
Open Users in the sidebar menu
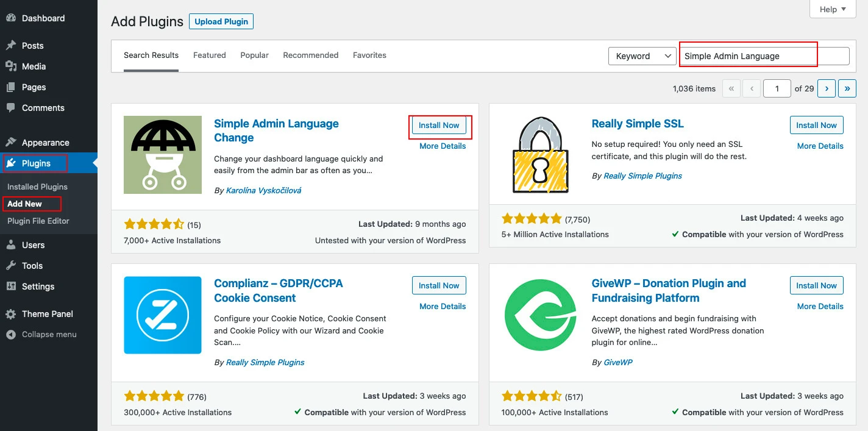[34, 245]
